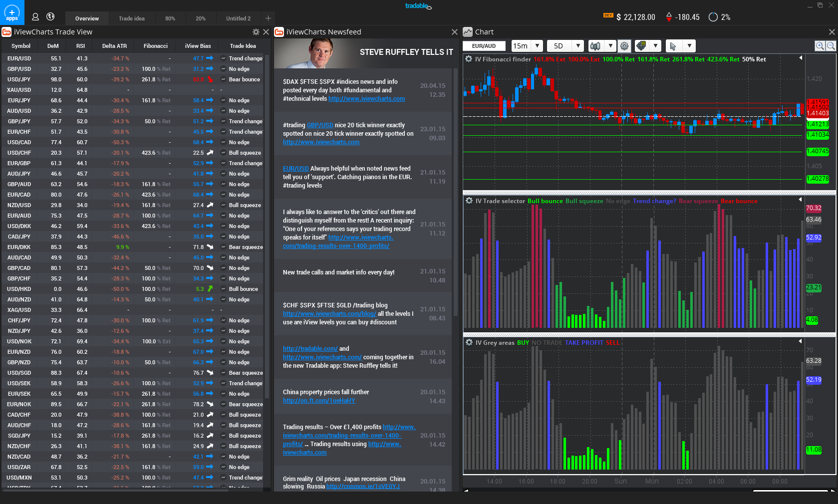
Task: Open Trade View panel settings gear
Action: (x=256, y=32)
